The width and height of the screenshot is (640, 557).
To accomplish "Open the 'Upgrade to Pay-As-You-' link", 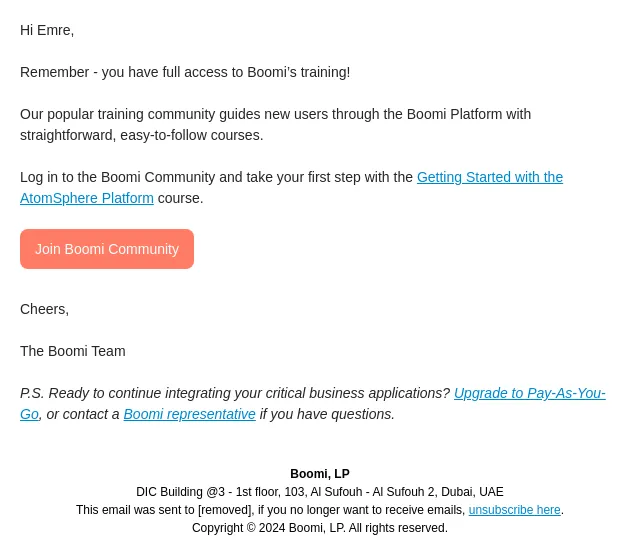I will 530,393.
